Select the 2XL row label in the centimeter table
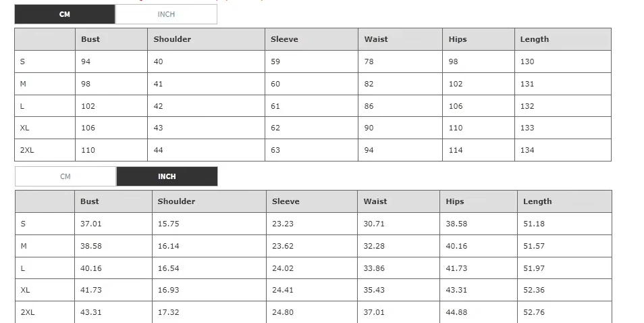644x323 pixels. click(27, 150)
